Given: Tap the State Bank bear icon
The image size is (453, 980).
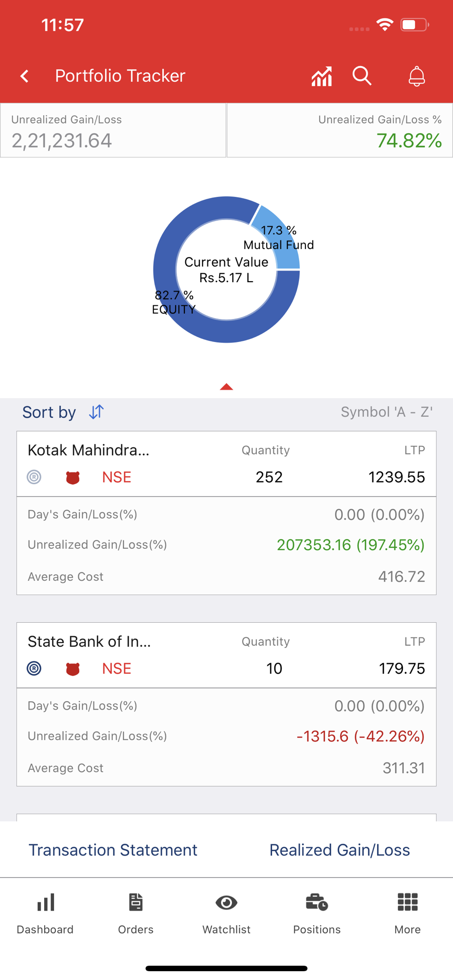Looking at the screenshot, I should pyautogui.click(x=73, y=669).
